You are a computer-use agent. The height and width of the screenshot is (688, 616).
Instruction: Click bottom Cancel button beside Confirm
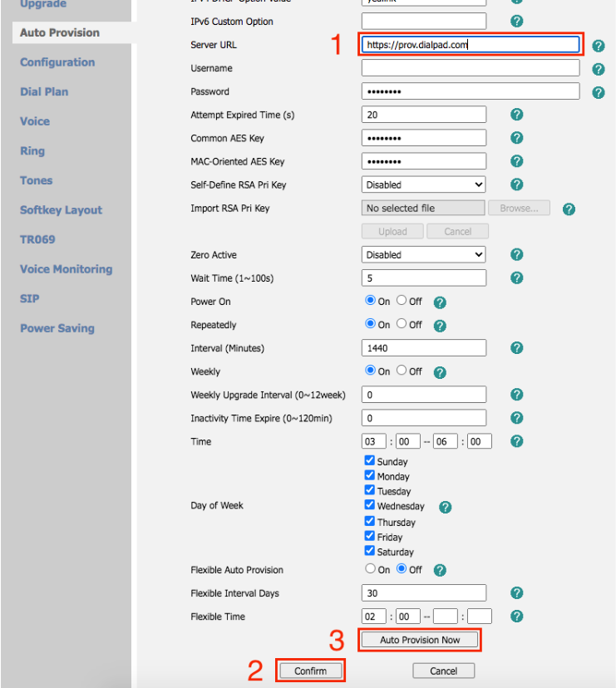[x=443, y=671]
